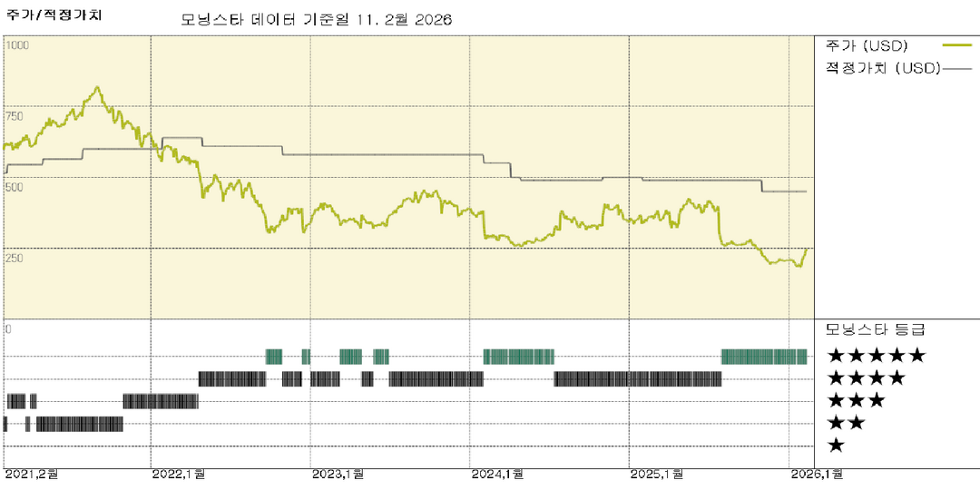This screenshot has height=490, width=980.
Task: Select the 적정가치 (USD) legend label
Action: click(x=881, y=67)
